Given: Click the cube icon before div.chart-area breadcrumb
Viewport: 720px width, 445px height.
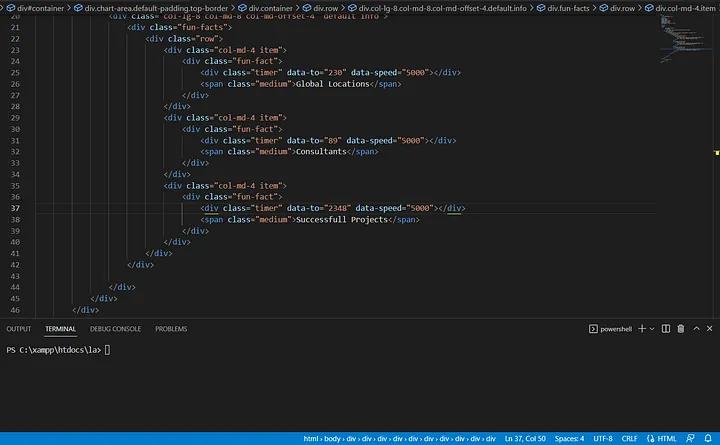Looking at the screenshot, I should (78, 8).
